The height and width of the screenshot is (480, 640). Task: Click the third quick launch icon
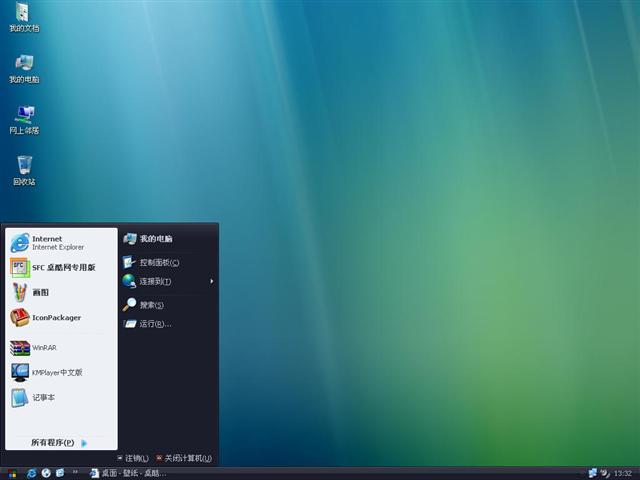[60, 473]
